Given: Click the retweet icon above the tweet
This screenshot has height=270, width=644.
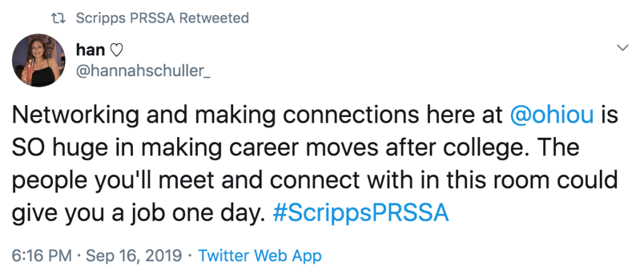Looking at the screenshot, I should (59, 18).
